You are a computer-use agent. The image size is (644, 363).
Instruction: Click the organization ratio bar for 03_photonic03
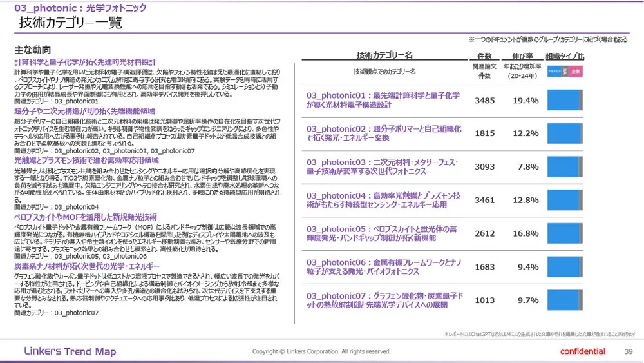pyautogui.click(x=565, y=166)
